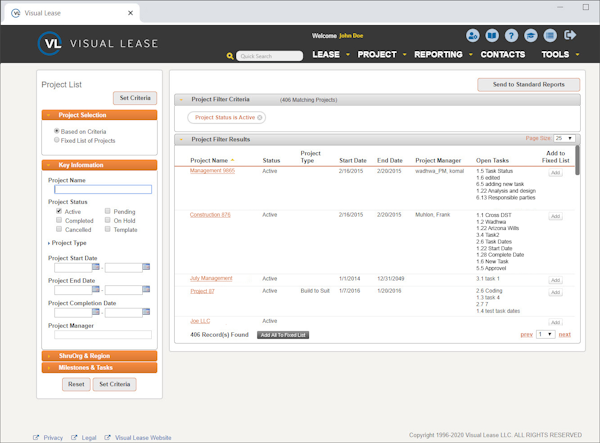Click Add All To Fixed List button
The width and height of the screenshot is (600, 443).
tap(283, 335)
